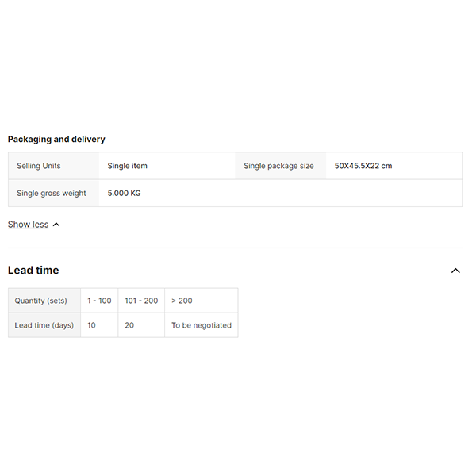The width and height of the screenshot is (476, 476).
Task: Click the 5.000 KG weight value
Action: 125,193
